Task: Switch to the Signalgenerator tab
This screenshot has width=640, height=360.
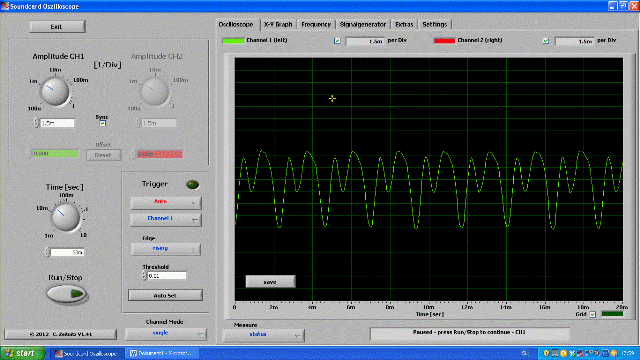Action: 363,24
